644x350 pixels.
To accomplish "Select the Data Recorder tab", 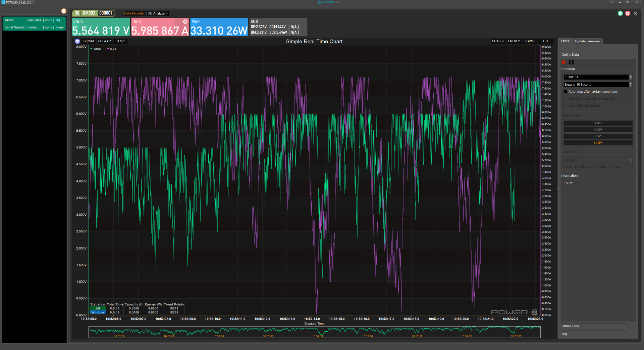I will tap(134, 13).
